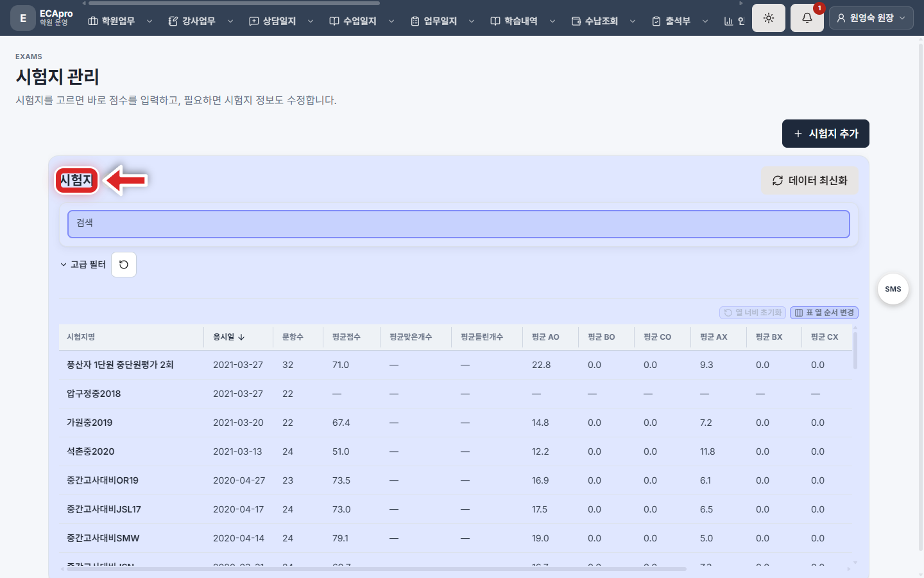Click the table vertical scrollbar

tap(855, 351)
